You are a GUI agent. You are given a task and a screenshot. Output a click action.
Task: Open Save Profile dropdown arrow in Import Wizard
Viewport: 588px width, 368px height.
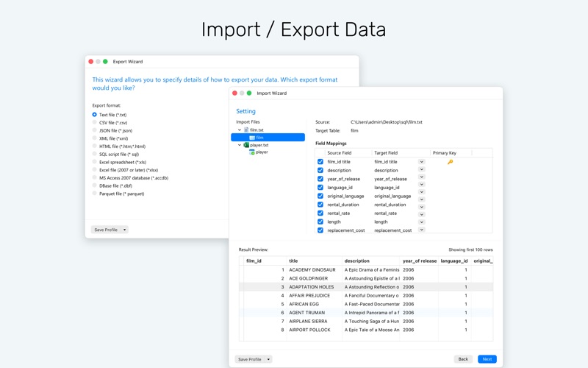[x=268, y=359]
